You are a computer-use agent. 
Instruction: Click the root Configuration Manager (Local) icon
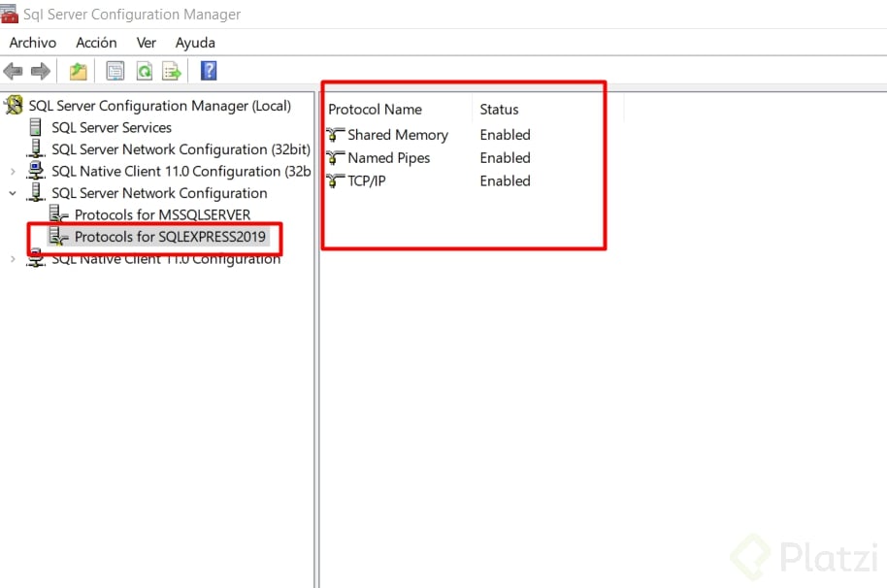click(x=14, y=105)
